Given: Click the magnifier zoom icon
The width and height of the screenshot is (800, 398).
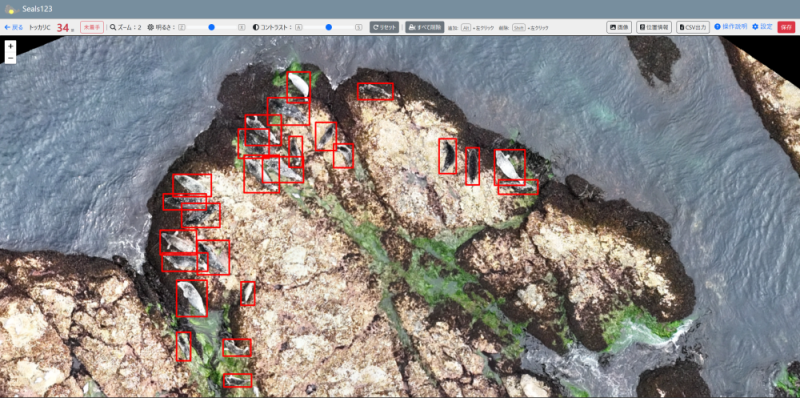Looking at the screenshot, I should coord(113,28).
